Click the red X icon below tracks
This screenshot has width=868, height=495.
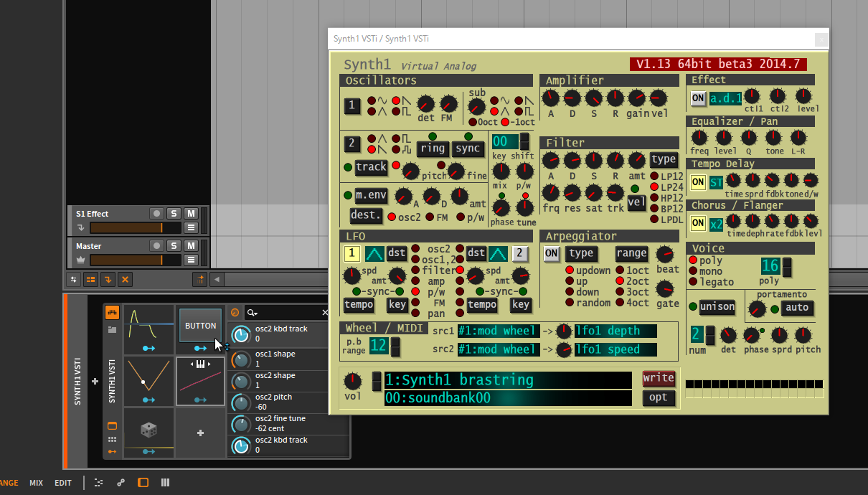[125, 279]
